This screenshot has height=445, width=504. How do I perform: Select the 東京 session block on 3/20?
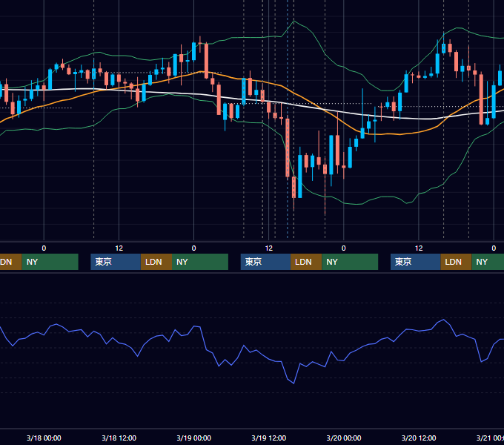415,262
